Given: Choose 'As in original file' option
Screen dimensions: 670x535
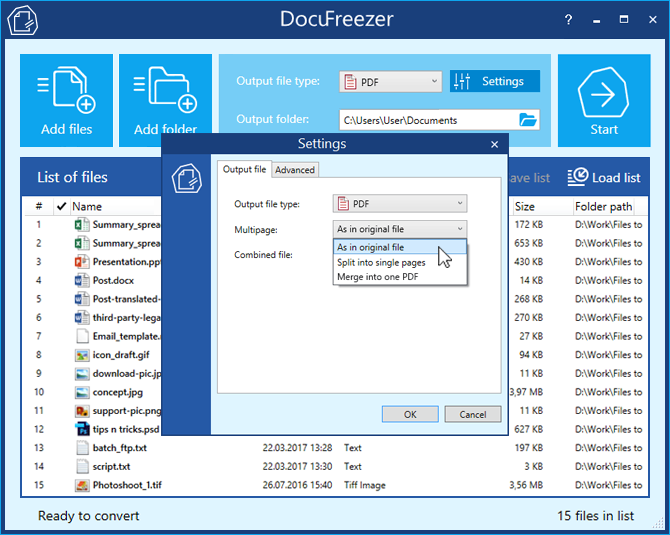Looking at the screenshot, I should [400, 247].
